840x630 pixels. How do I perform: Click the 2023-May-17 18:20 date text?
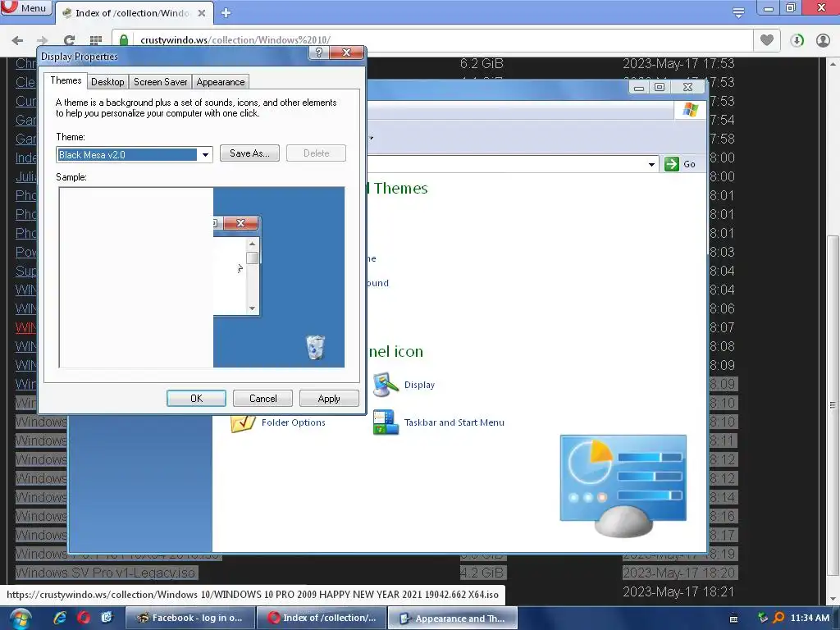pos(678,573)
